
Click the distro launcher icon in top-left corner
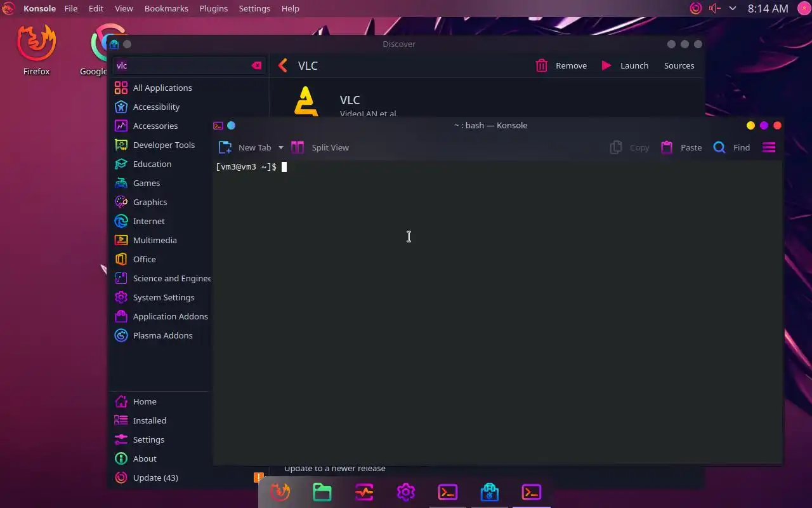pyautogui.click(x=8, y=8)
